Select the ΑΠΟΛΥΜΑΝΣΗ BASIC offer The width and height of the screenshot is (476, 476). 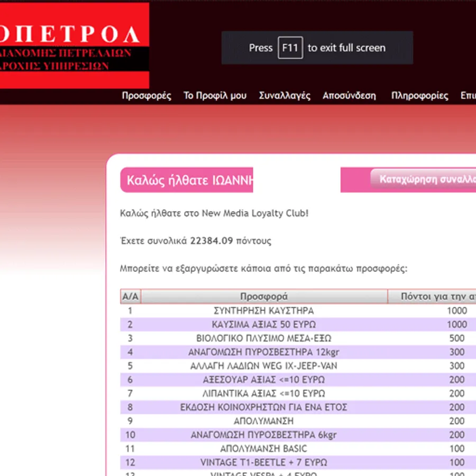click(x=298, y=448)
